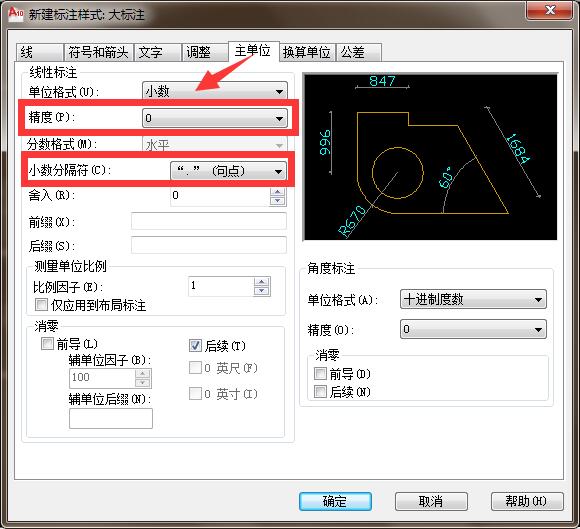580x529 pixels.
Task: Click the 舍入(R) value field
Action: [220, 196]
